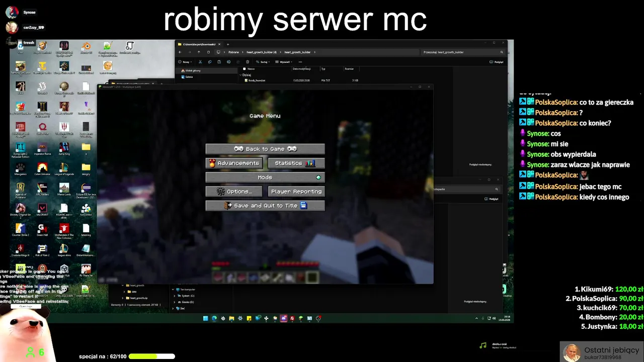Open Advancements in the Game Menu

234,163
